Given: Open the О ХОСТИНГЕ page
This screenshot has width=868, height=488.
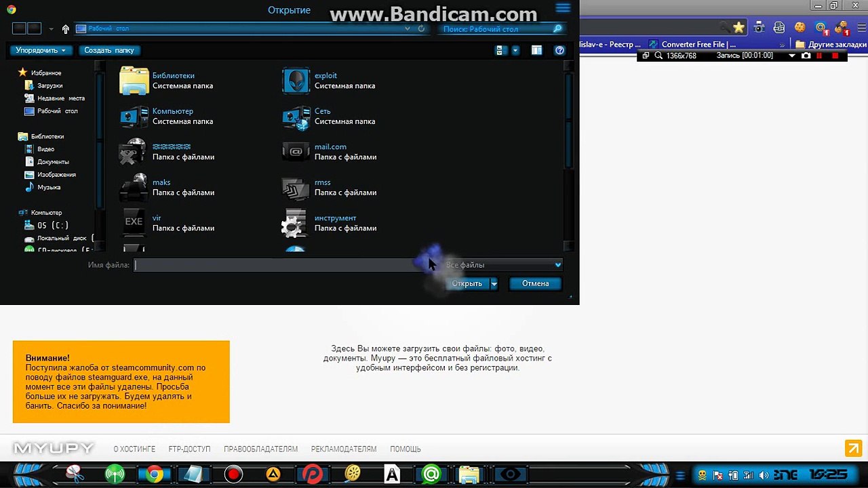Looking at the screenshot, I should click(x=134, y=449).
